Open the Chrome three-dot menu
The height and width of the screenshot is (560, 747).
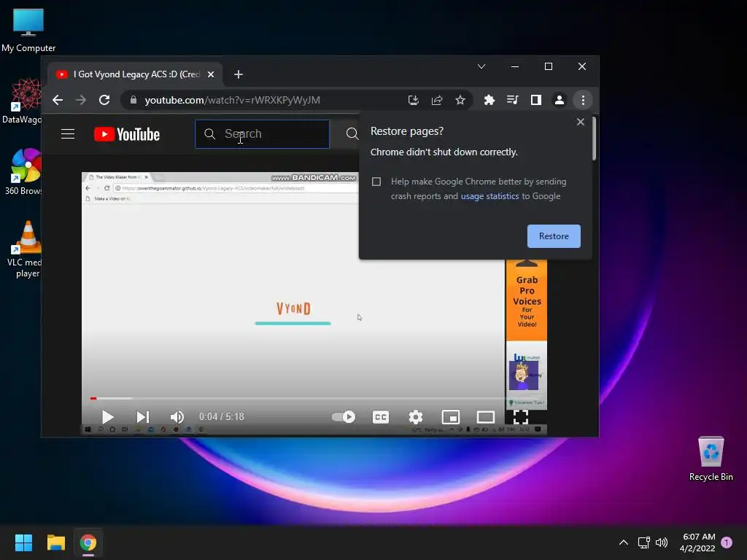[x=583, y=100]
